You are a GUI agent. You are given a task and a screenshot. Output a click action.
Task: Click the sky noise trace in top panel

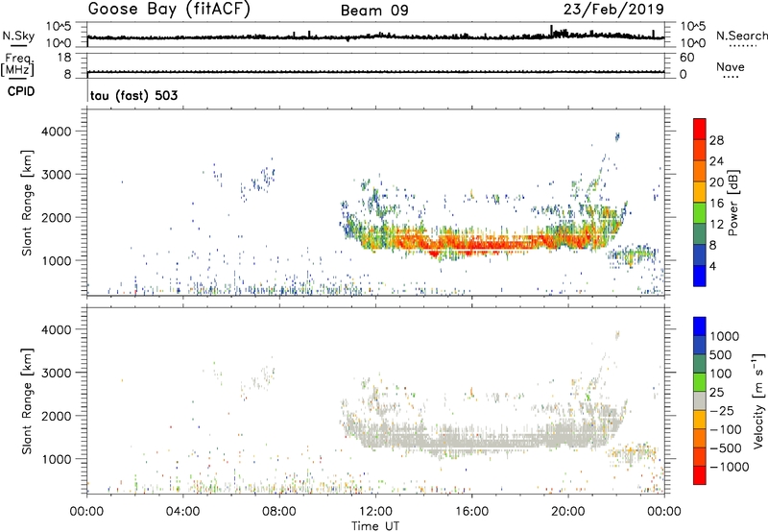(375, 36)
